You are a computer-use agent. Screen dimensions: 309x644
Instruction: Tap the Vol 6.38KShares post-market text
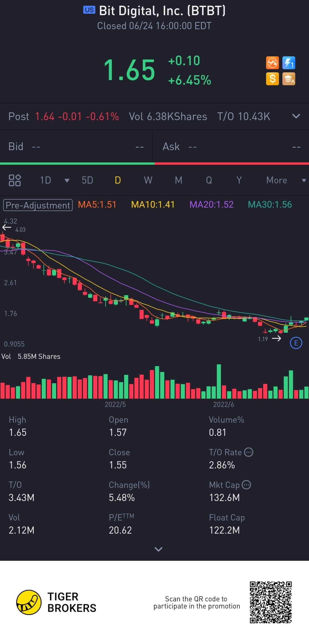pyautogui.click(x=168, y=116)
